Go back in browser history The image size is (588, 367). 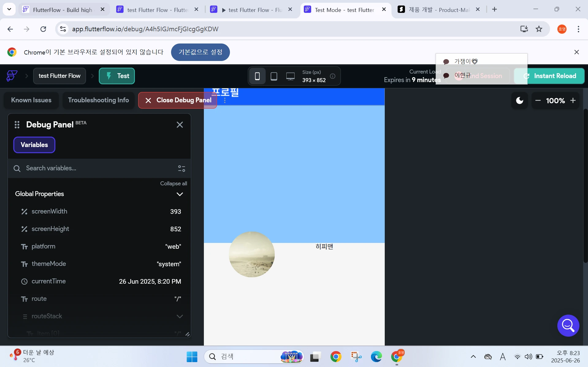click(10, 29)
